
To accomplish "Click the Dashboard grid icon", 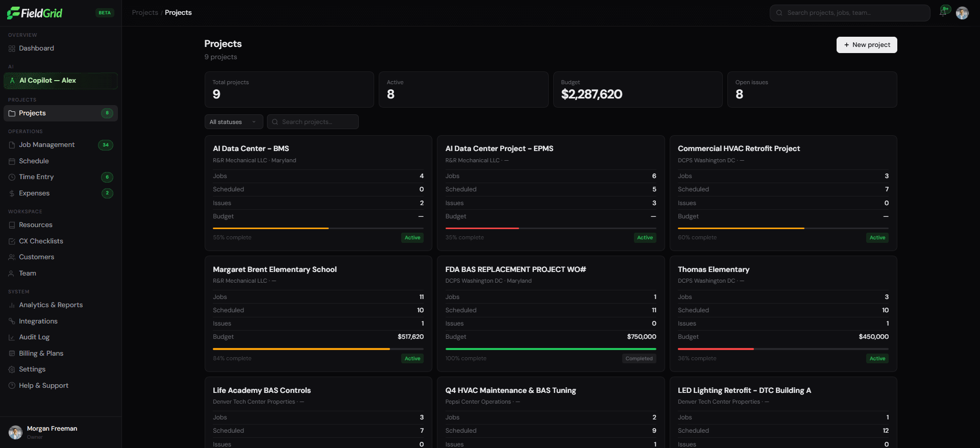I will 12,48.
